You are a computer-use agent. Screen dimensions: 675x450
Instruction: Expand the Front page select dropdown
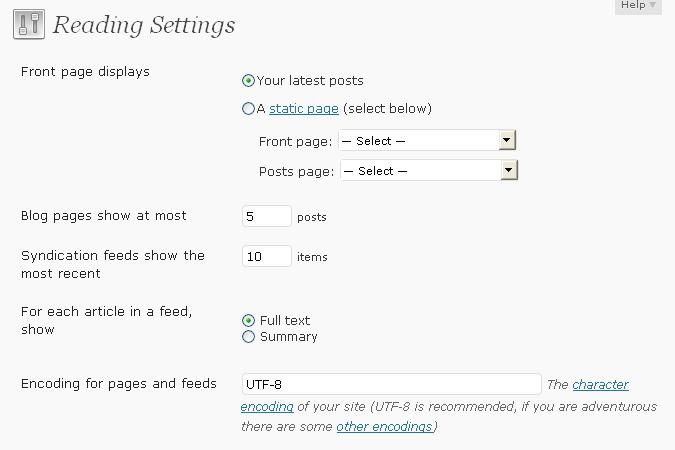coord(427,141)
